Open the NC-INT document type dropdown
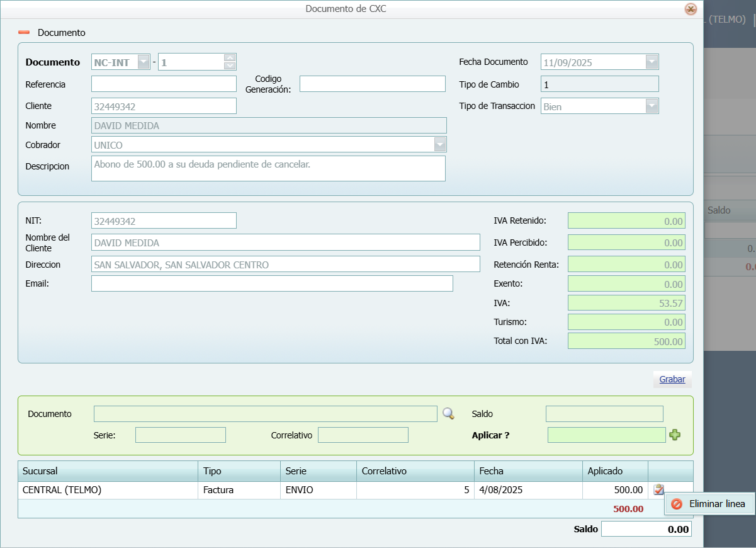 click(x=144, y=62)
